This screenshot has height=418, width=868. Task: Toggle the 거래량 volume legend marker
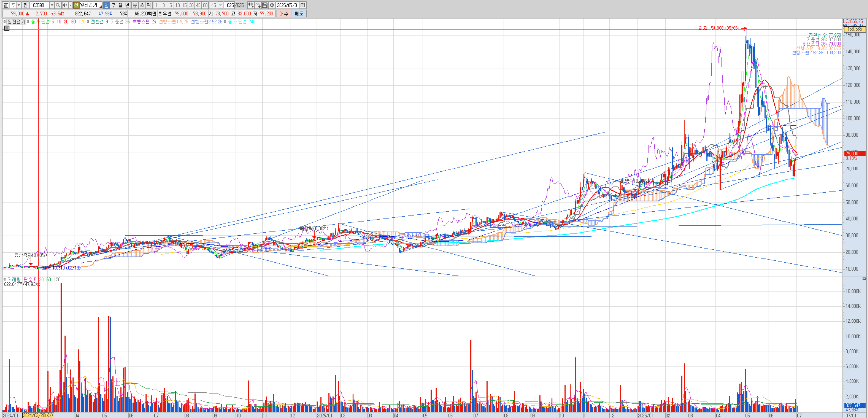[5, 280]
